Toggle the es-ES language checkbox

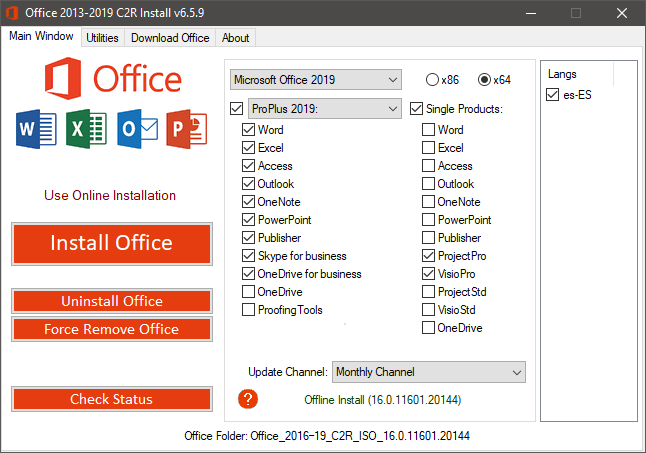[552, 95]
